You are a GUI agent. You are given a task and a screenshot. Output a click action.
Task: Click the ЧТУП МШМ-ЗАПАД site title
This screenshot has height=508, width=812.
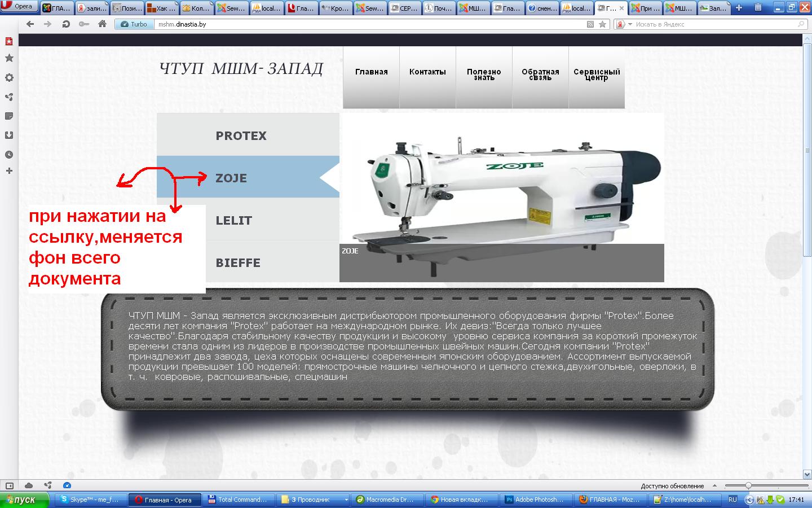click(x=241, y=69)
